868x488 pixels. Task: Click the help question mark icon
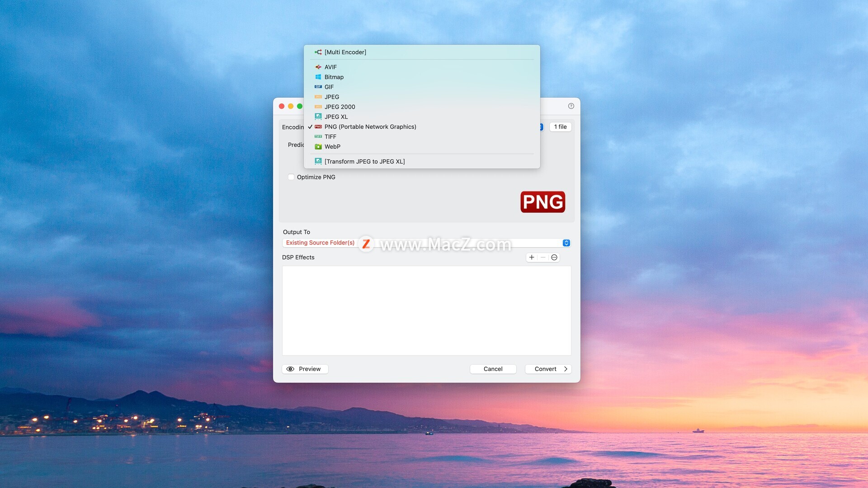pyautogui.click(x=571, y=106)
